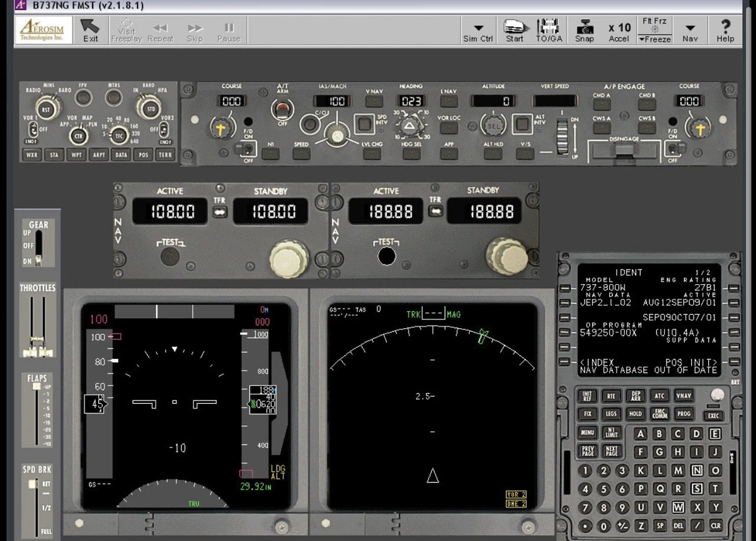
Task: Click the Repeat rewind icon
Action: click(x=160, y=28)
